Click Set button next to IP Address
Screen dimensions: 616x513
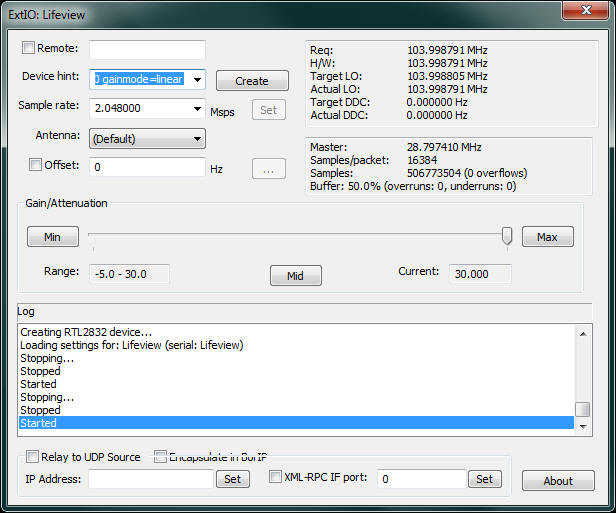pyautogui.click(x=233, y=479)
